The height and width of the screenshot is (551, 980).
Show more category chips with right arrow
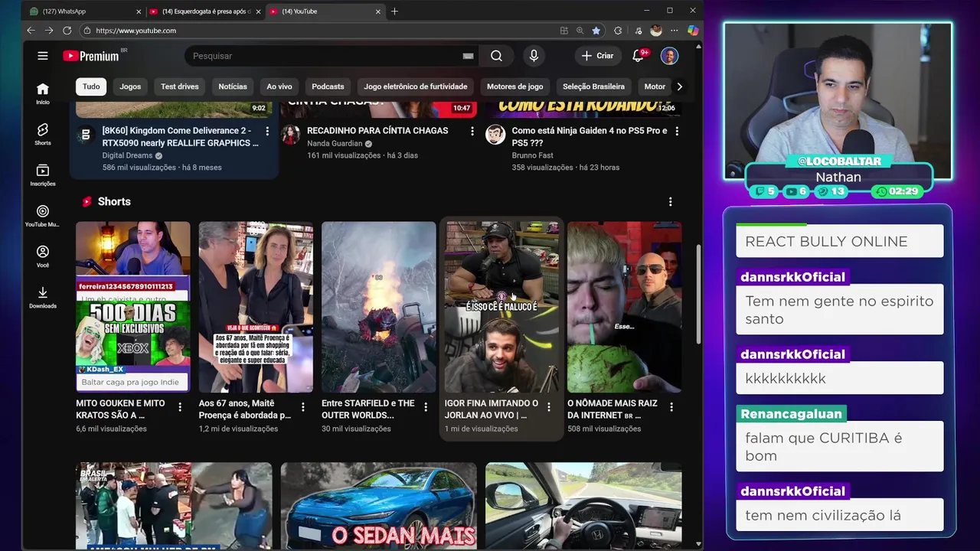click(x=679, y=86)
